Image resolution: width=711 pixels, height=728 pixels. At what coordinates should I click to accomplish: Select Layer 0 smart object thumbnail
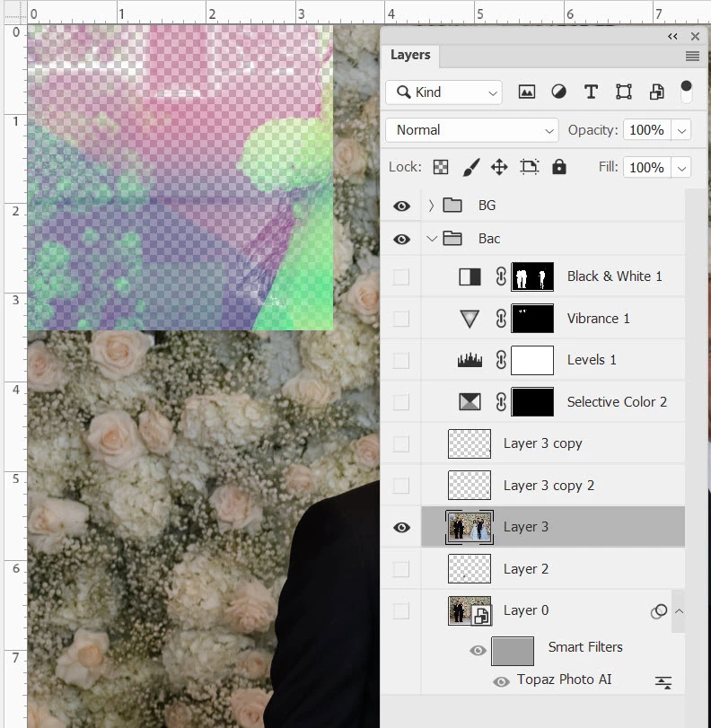point(469,610)
